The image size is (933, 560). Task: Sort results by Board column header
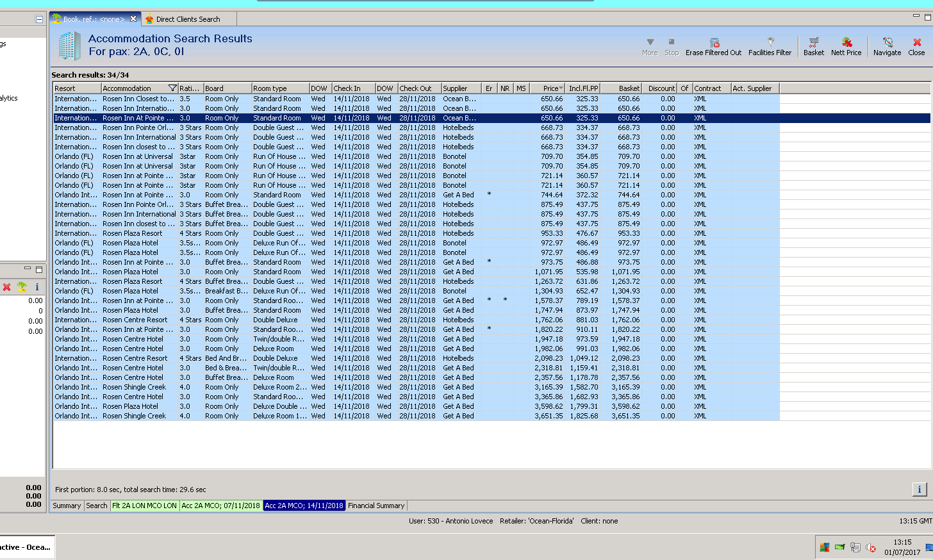point(226,88)
